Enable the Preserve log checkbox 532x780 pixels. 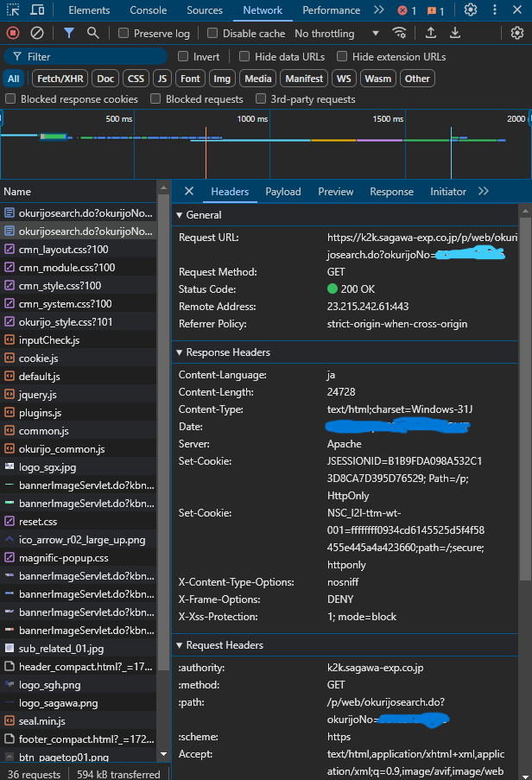tap(123, 34)
